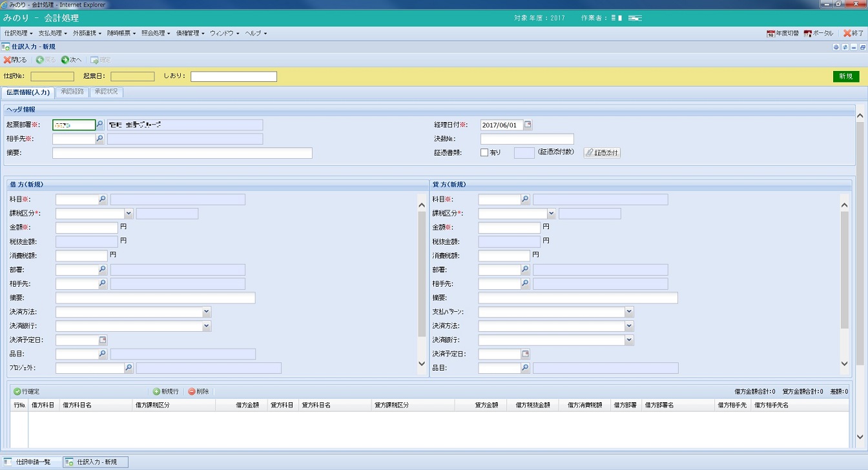Click the 終了 exit icon
The width and height of the screenshot is (868, 470).
[848, 33]
